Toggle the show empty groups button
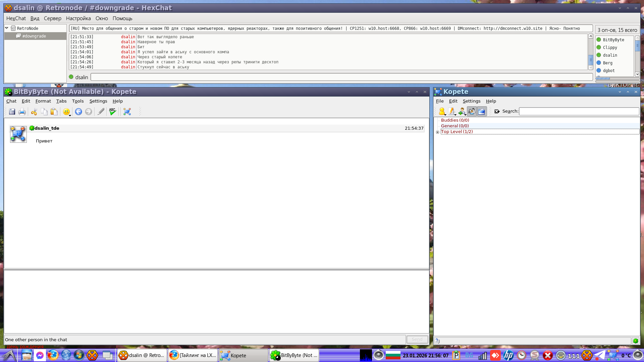This screenshot has height=362, width=644. (x=482, y=111)
